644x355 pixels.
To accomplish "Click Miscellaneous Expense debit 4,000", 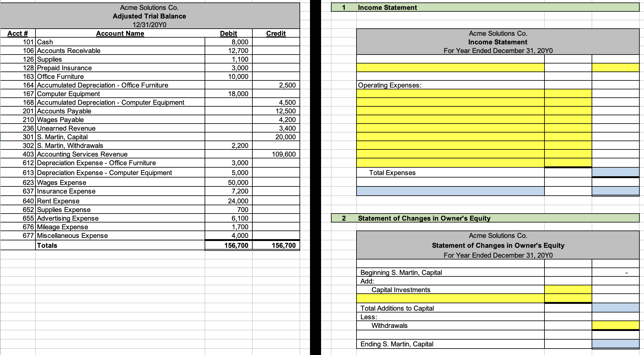I will pyautogui.click(x=229, y=235).
